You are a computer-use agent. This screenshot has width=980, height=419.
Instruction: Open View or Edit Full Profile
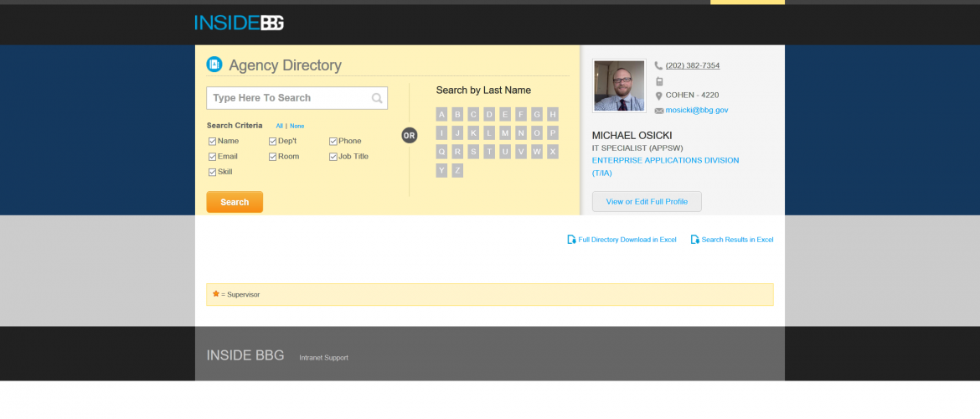click(647, 201)
